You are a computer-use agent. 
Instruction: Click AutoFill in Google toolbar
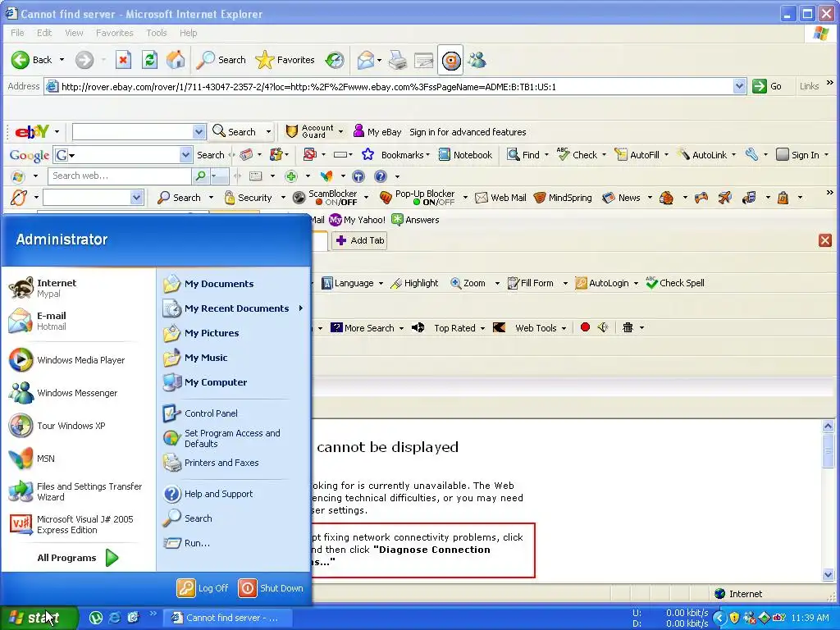[x=637, y=155]
